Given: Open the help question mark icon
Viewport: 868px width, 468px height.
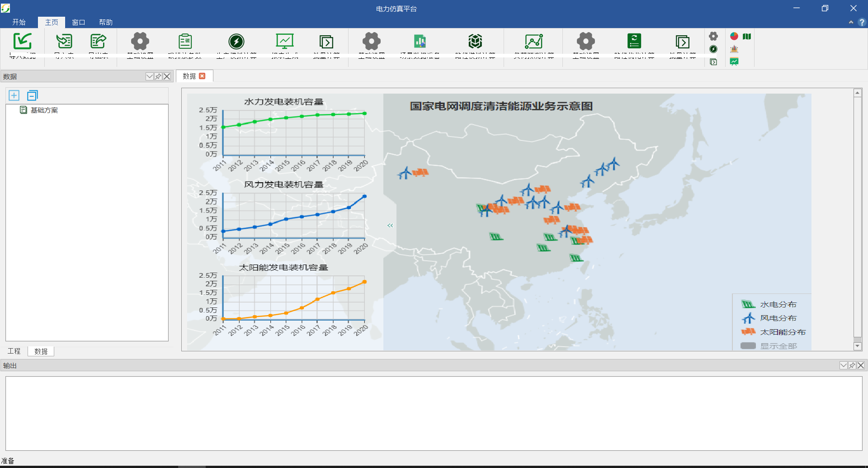Looking at the screenshot, I should [x=862, y=22].
